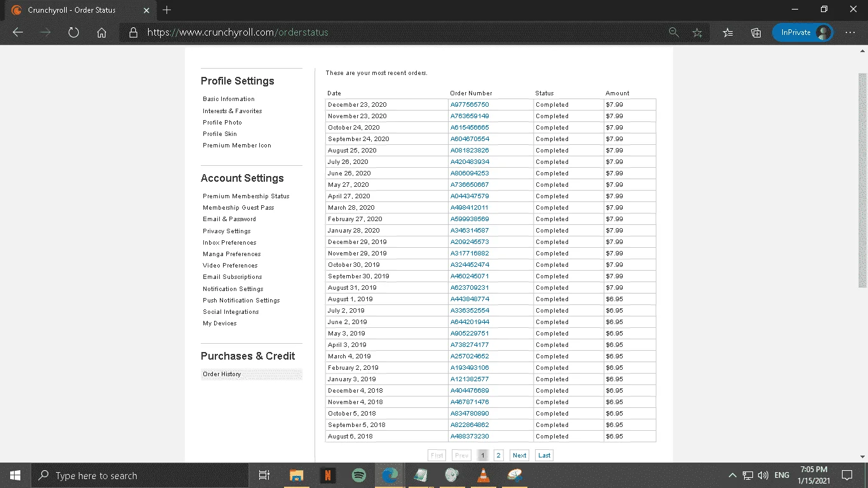Open Premium Member Icon settings
Image resolution: width=868 pixels, height=488 pixels.
pos(237,146)
